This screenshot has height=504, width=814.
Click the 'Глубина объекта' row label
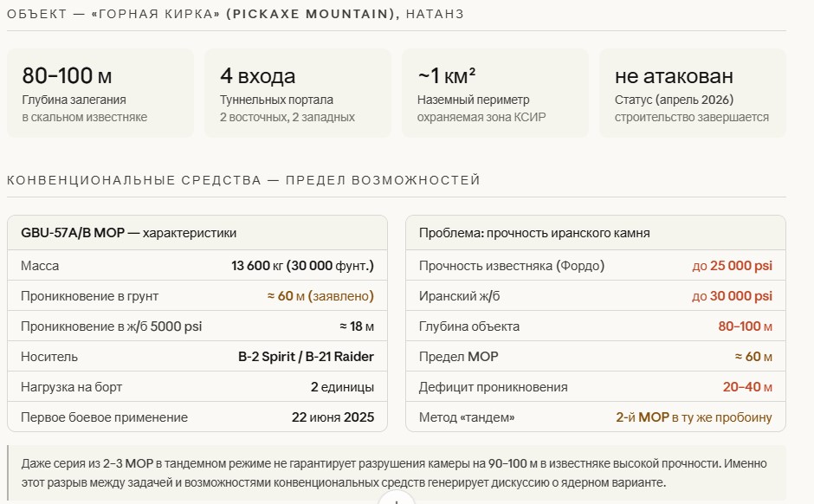point(469,326)
